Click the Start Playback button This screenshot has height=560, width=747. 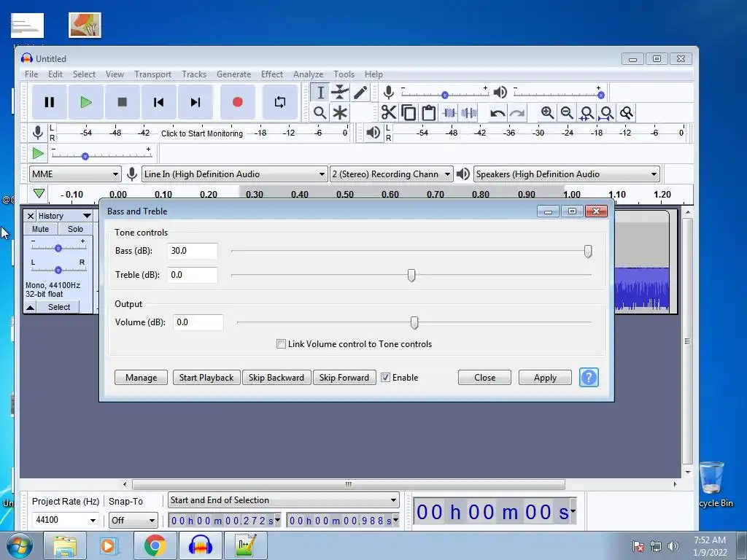click(x=206, y=378)
